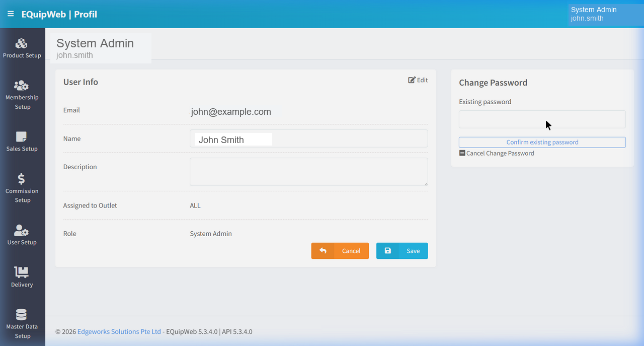This screenshot has height=346, width=644.
Task: Open Edgeworks Solutions Pte Ltd link
Action: point(119,331)
